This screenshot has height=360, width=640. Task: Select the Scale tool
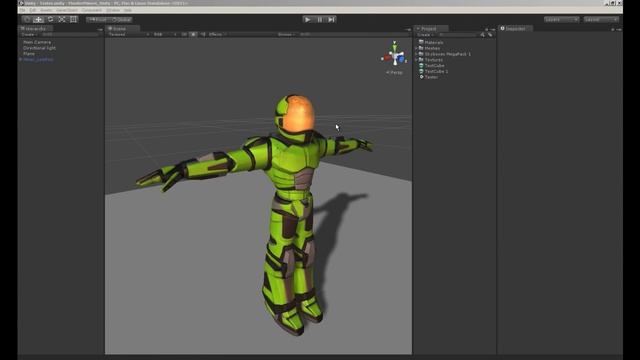click(62, 19)
